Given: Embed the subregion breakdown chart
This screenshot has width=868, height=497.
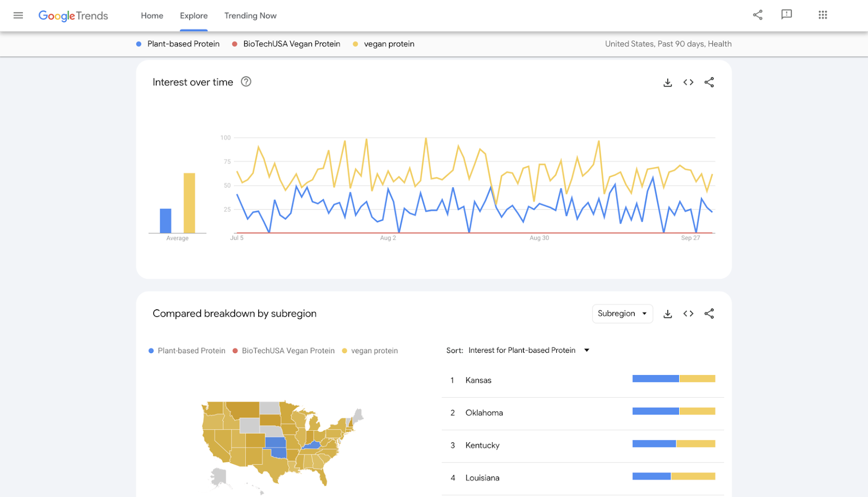Looking at the screenshot, I should pyautogui.click(x=688, y=314).
